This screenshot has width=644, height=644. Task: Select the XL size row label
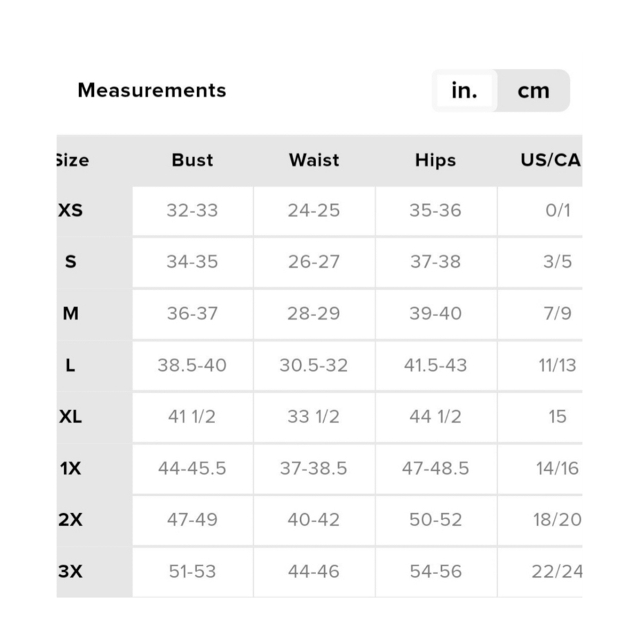[x=71, y=417]
